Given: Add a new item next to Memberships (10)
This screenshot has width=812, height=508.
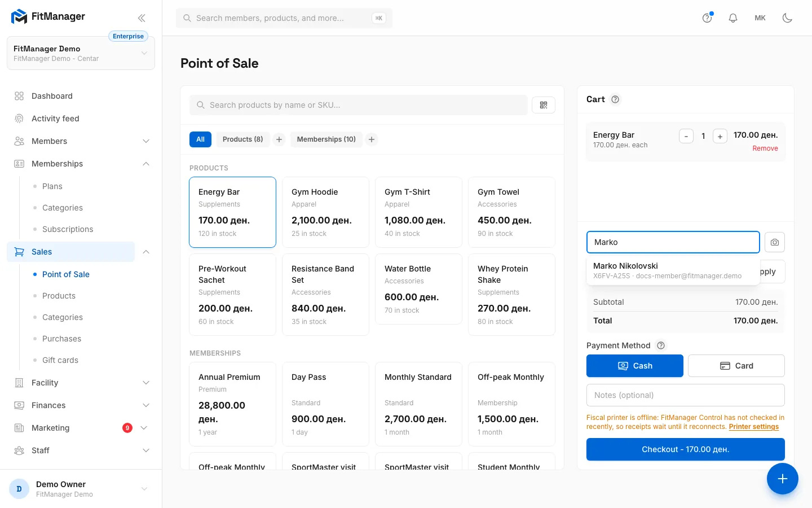Looking at the screenshot, I should point(372,139).
